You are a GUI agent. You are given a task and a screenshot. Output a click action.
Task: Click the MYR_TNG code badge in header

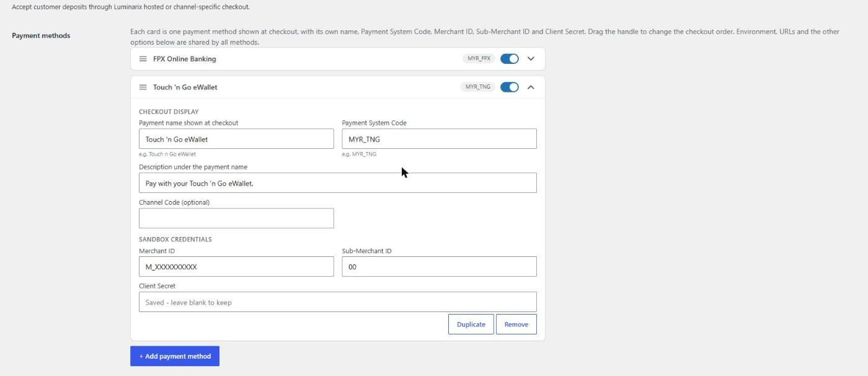click(479, 87)
